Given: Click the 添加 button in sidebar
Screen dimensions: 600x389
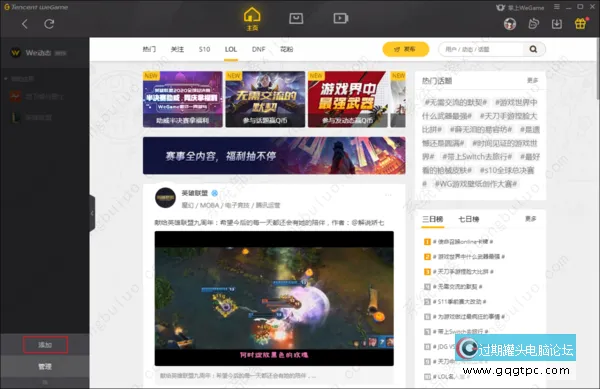Looking at the screenshot, I should pos(45,345).
